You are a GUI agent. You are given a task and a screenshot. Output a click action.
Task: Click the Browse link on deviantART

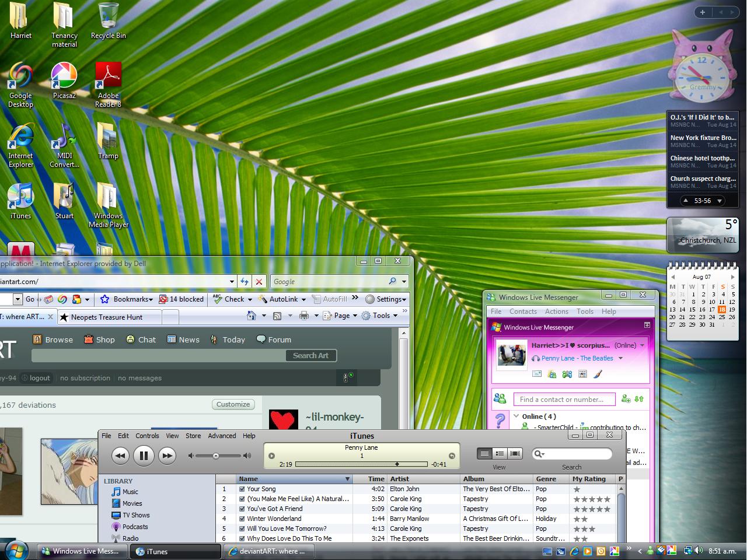tap(53, 339)
